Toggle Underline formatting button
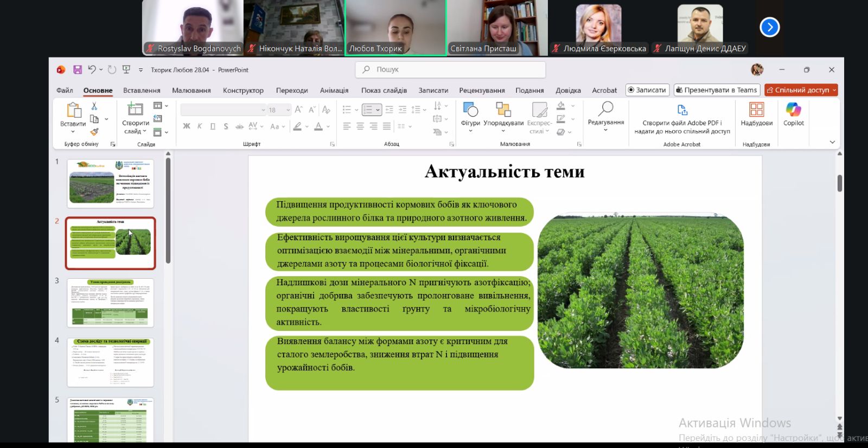The image size is (868, 448). (x=213, y=126)
